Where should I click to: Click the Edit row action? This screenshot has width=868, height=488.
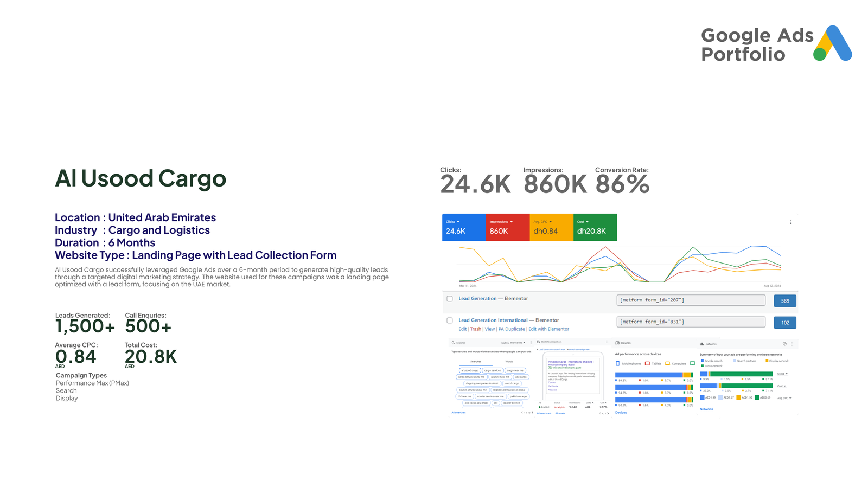[x=462, y=329]
